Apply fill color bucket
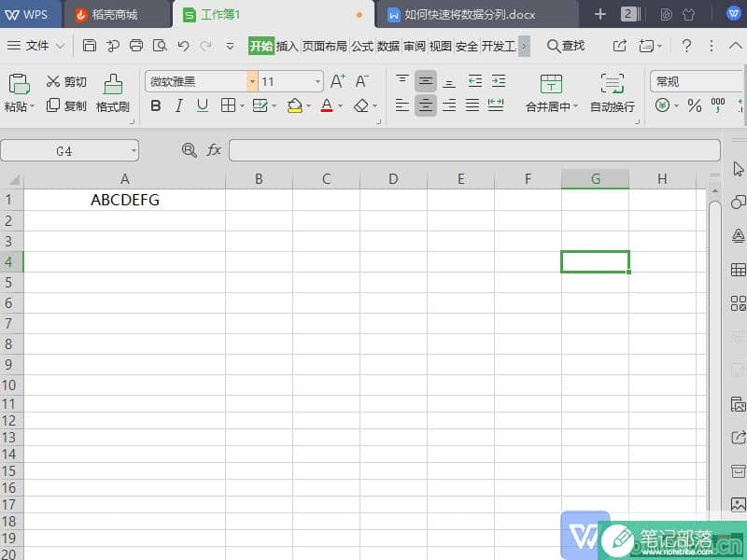This screenshot has height=560, width=747. click(x=295, y=105)
